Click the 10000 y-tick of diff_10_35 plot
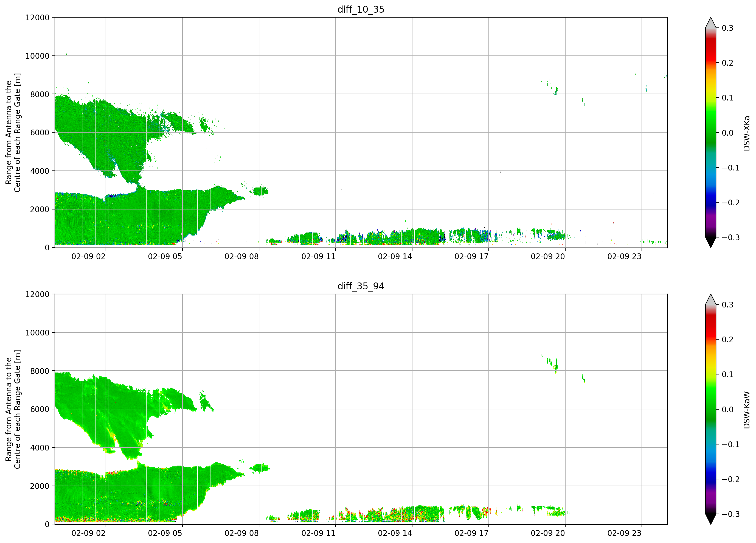 (x=37, y=56)
